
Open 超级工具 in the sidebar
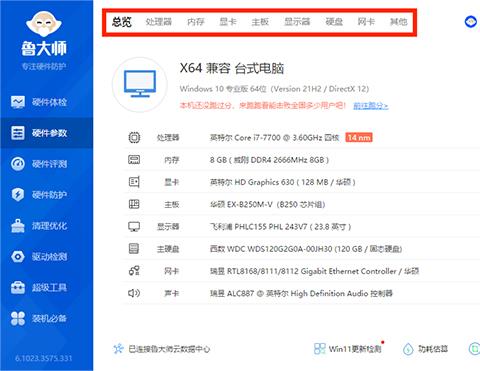click(x=46, y=287)
